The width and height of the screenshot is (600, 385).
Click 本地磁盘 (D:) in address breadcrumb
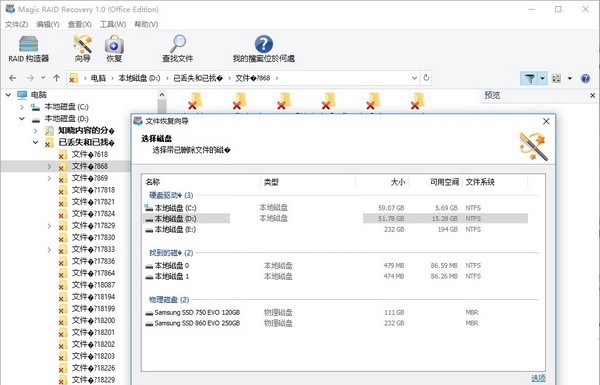coord(139,78)
